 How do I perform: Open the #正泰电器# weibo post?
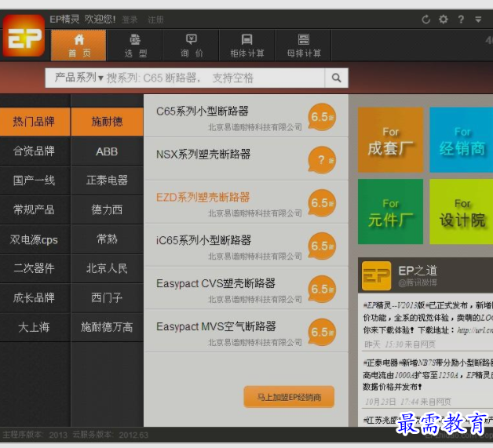(428, 375)
